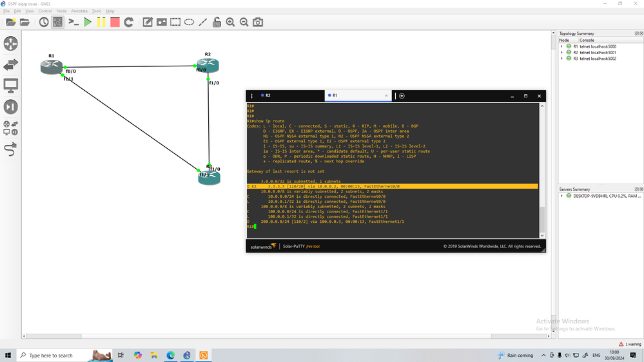Click the taskbar search box
Viewport: 644px width, 362px height.
tap(64, 355)
